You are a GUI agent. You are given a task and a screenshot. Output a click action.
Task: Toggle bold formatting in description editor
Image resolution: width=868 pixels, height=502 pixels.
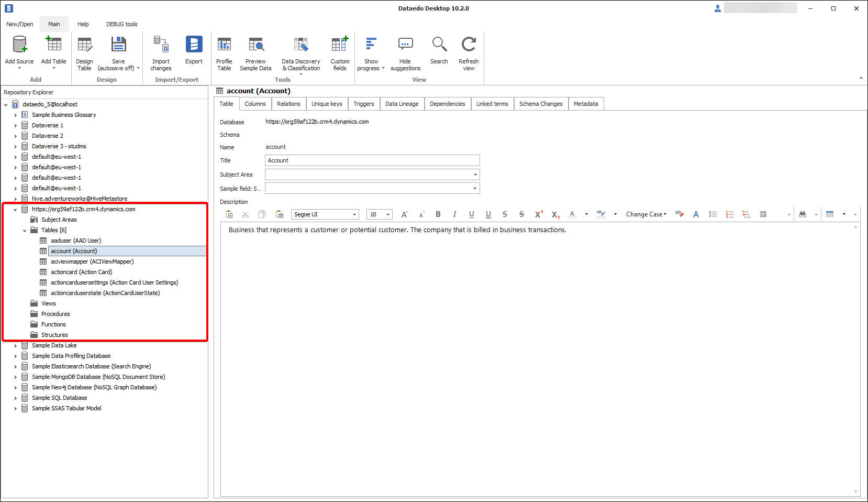(x=438, y=214)
